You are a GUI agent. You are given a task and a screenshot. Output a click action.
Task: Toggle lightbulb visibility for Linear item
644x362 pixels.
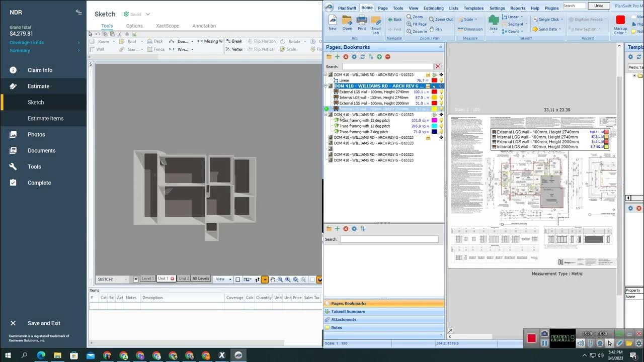(x=441, y=80)
